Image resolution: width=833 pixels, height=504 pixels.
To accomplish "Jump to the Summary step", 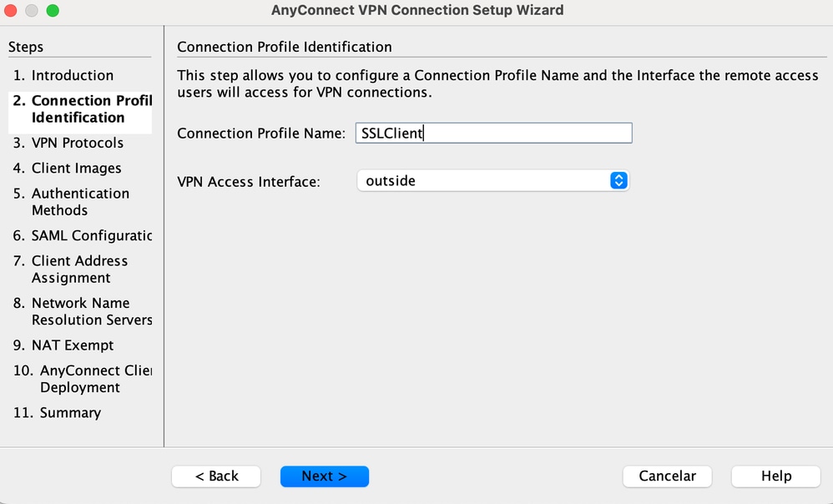I will click(x=70, y=412).
